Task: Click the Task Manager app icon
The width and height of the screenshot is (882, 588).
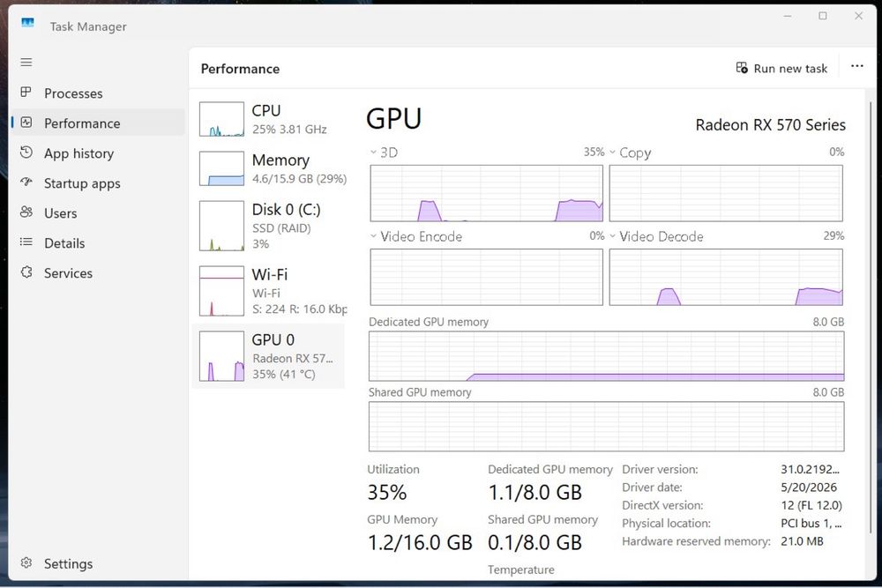Action: [x=27, y=23]
